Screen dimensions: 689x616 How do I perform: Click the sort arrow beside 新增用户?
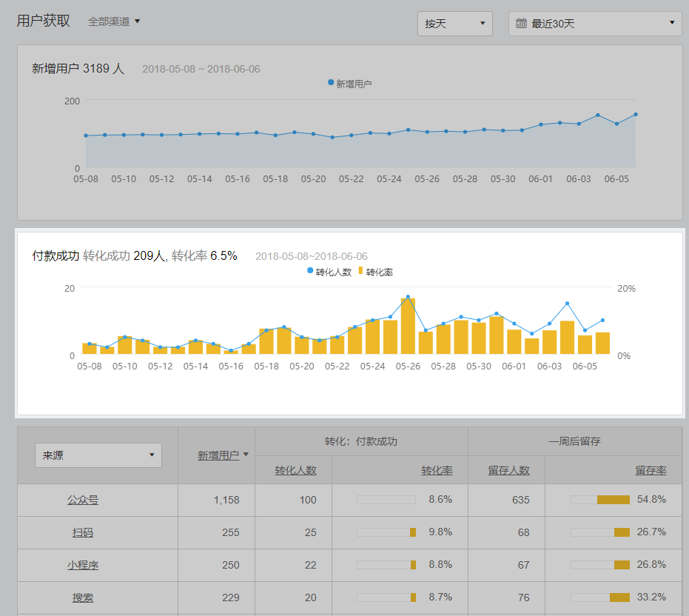coord(246,455)
